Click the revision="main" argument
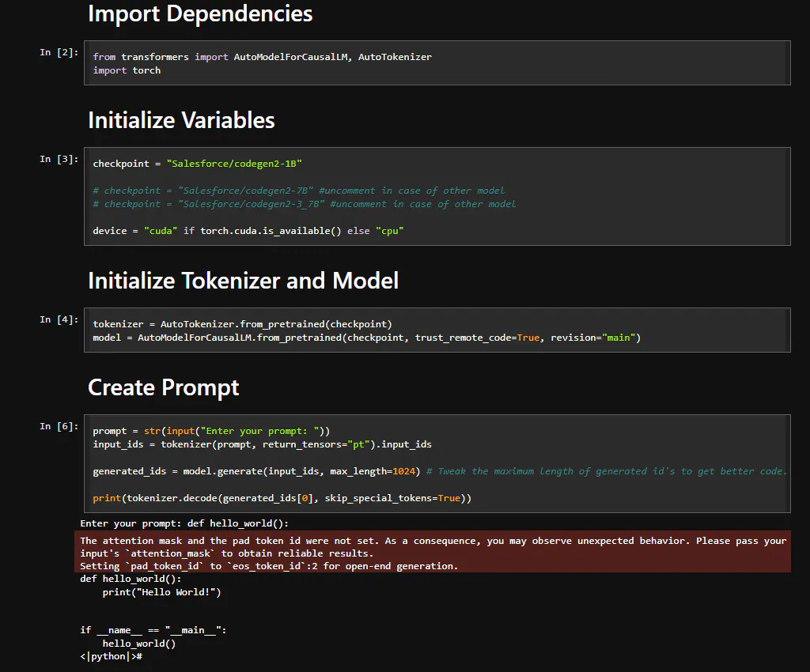This screenshot has height=672, width=810. (x=593, y=338)
